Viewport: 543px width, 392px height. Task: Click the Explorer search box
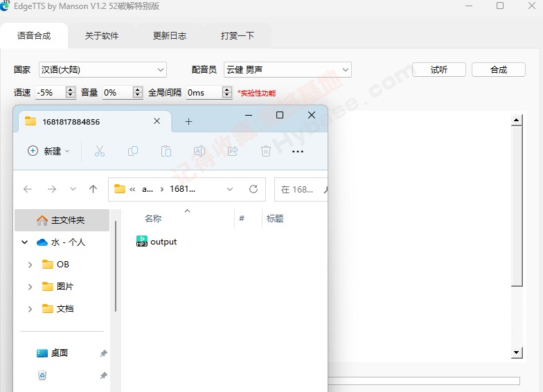click(x=301, y=190)
